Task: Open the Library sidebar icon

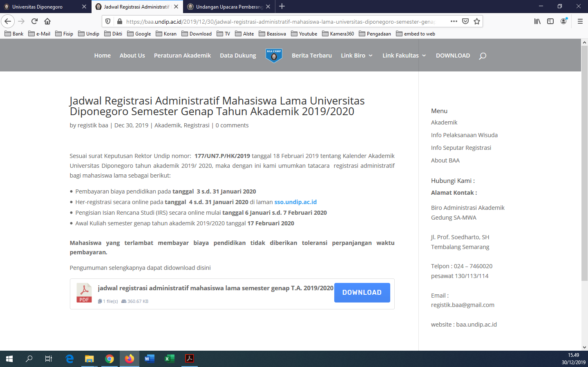Action: pyautogui.click(x=537, y=21)
